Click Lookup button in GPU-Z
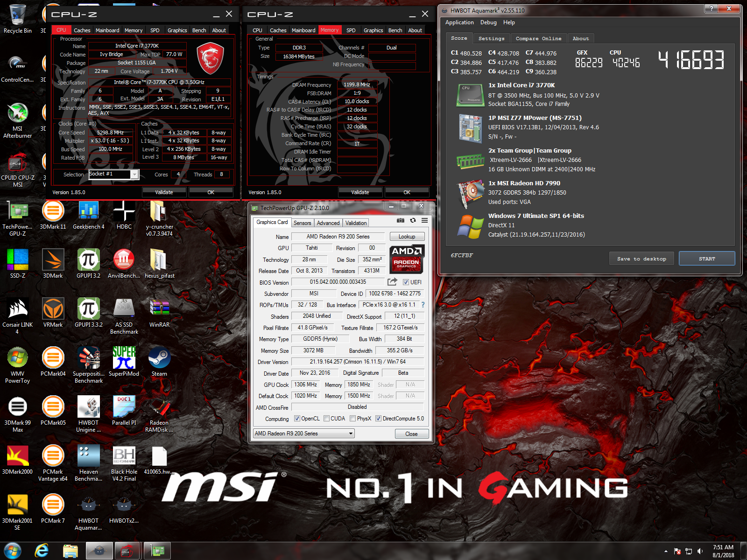This screenshot has width=747, height=560. point(407,237)
